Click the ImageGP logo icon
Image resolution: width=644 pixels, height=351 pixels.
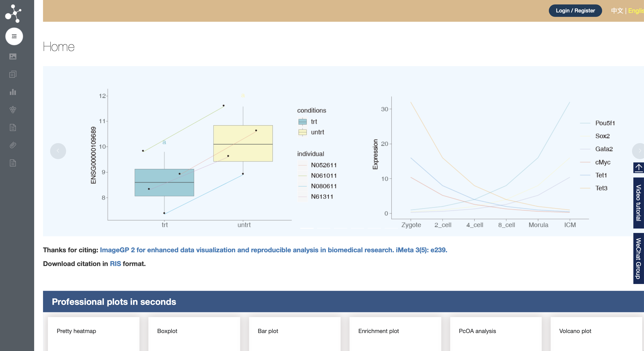pos(14,13)
